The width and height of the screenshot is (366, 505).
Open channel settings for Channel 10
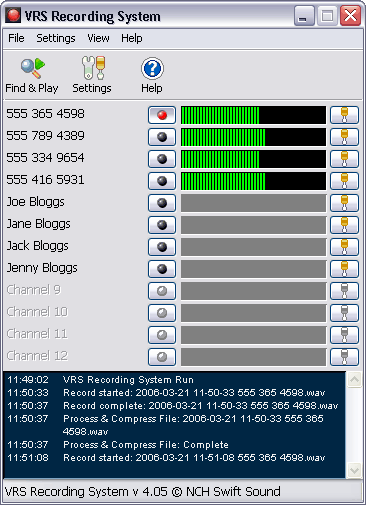[344, 313]
